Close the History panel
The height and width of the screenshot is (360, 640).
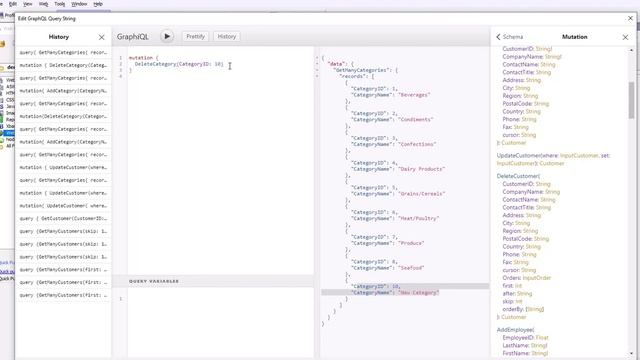(102, 37)
